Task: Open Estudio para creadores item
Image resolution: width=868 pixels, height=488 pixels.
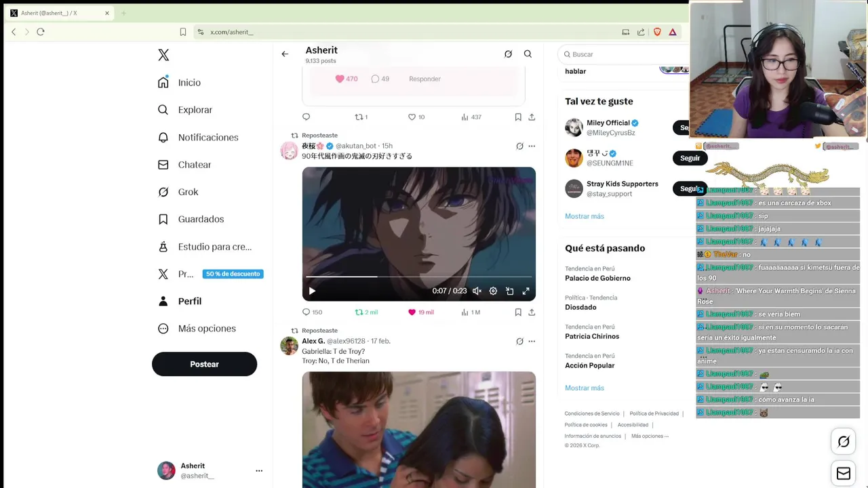Action: (x=204, y=247)
